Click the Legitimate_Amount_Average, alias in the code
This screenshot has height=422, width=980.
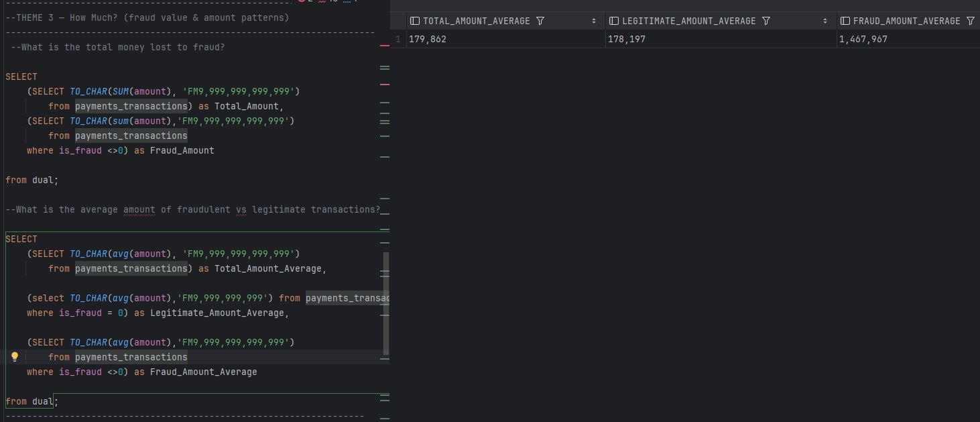click(220, 313)
